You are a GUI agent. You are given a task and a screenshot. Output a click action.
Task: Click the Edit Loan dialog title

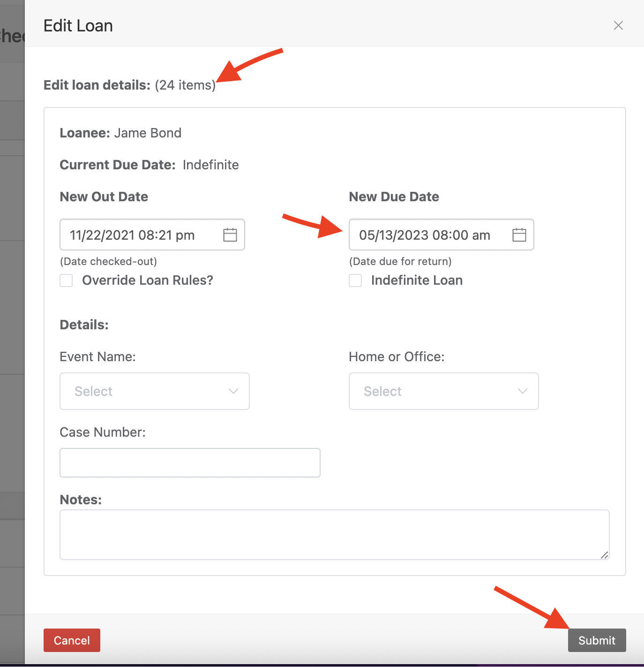[x=78, y=25]
